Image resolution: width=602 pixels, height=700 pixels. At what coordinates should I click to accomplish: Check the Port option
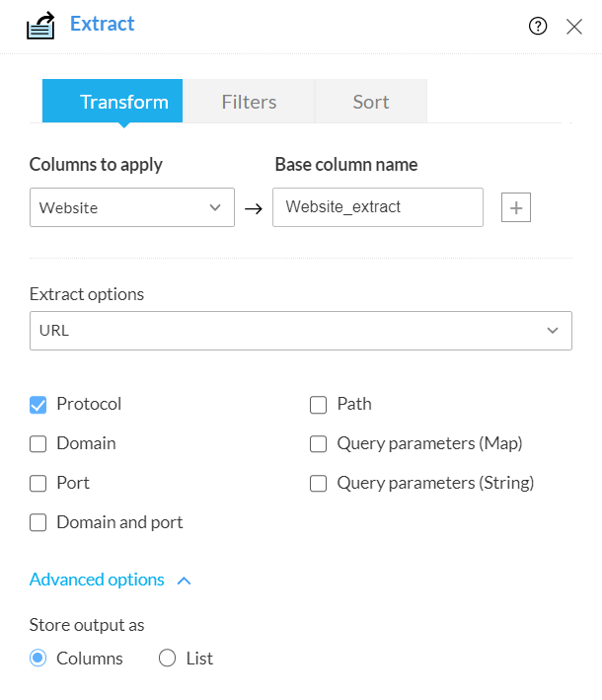click(x=38, y=483)
